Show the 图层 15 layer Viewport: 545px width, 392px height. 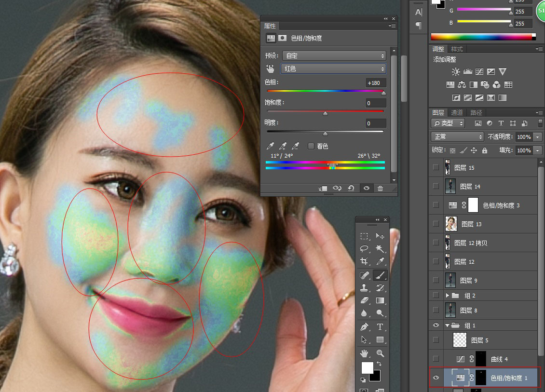click(x=436, y=167)
